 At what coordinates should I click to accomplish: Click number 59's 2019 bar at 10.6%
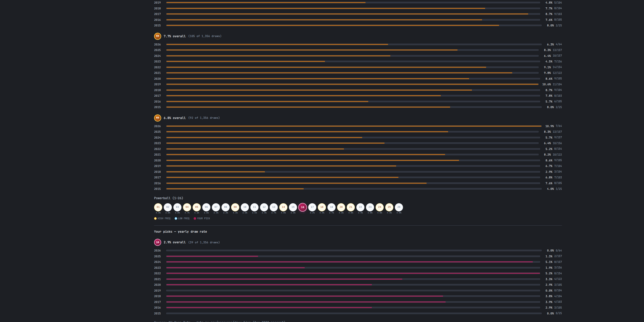(353, 84)
